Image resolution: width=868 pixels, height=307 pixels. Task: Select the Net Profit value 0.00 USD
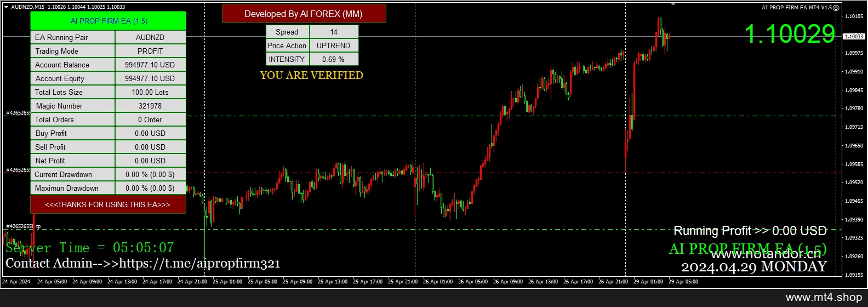pos(151,161)
